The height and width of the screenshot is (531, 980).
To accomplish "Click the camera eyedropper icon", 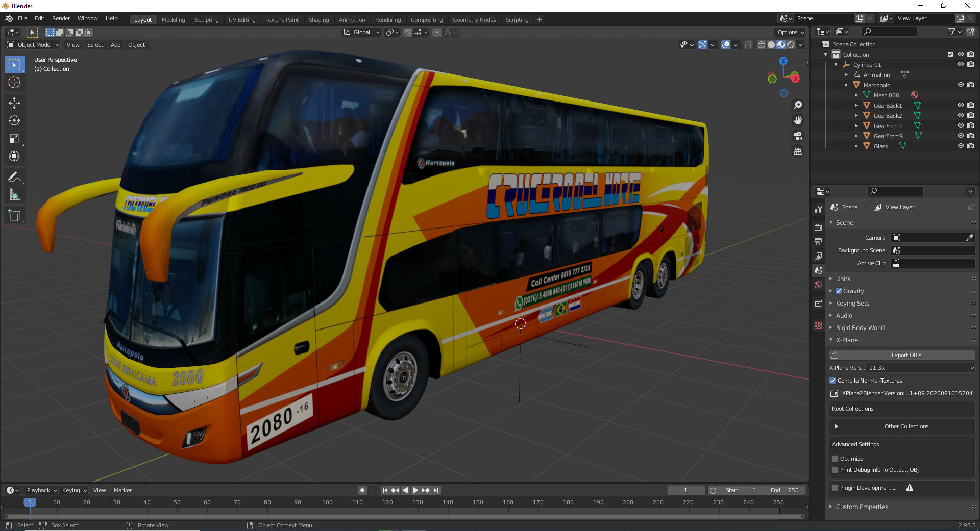I will [x=969, y=238].
